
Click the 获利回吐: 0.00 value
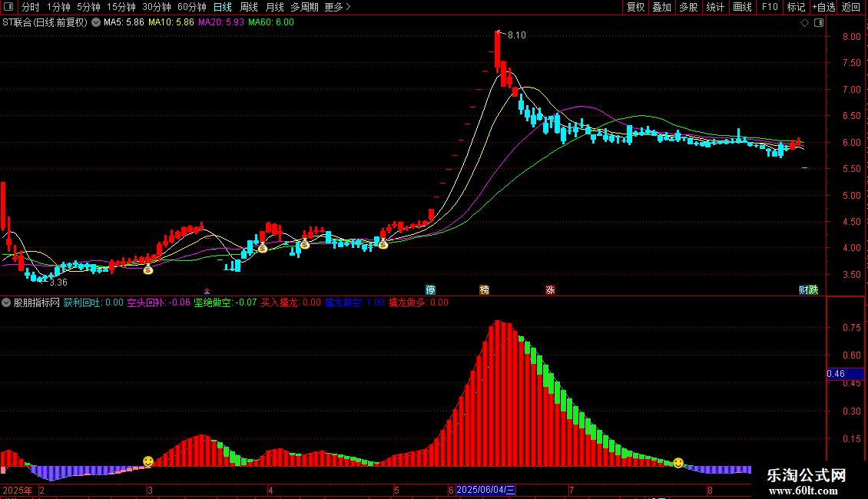(x=93, y=302)
